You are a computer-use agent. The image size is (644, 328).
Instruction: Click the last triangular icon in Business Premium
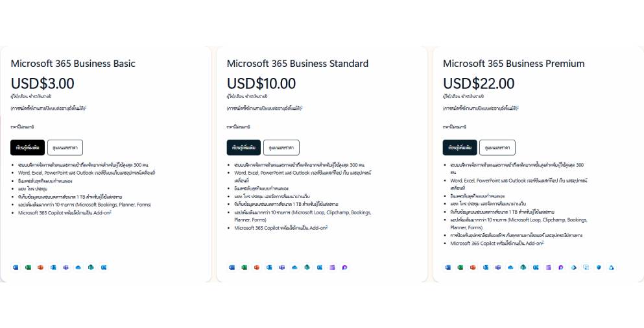[x=612, y=268]
